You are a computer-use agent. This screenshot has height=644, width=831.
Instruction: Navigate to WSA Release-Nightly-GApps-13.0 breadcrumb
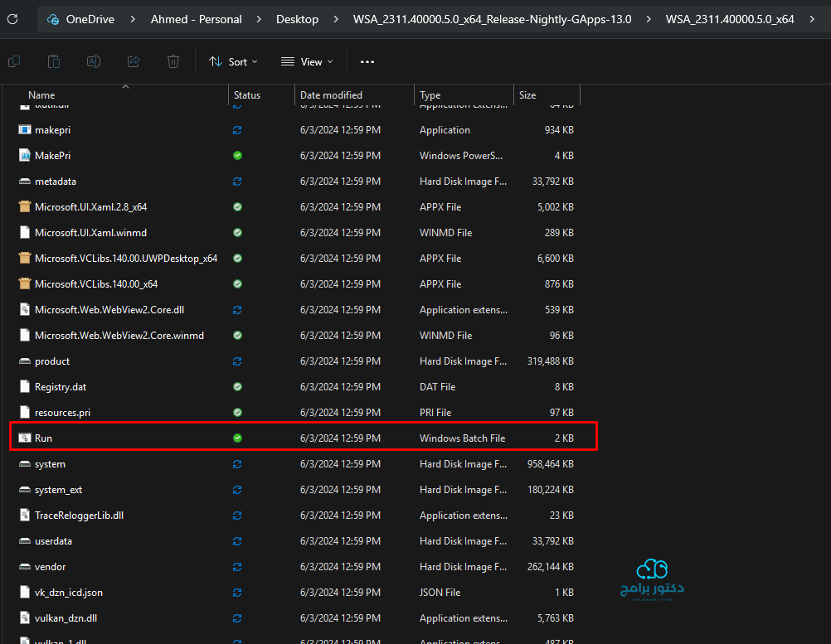pyautogui.click(x=493, y=20)
